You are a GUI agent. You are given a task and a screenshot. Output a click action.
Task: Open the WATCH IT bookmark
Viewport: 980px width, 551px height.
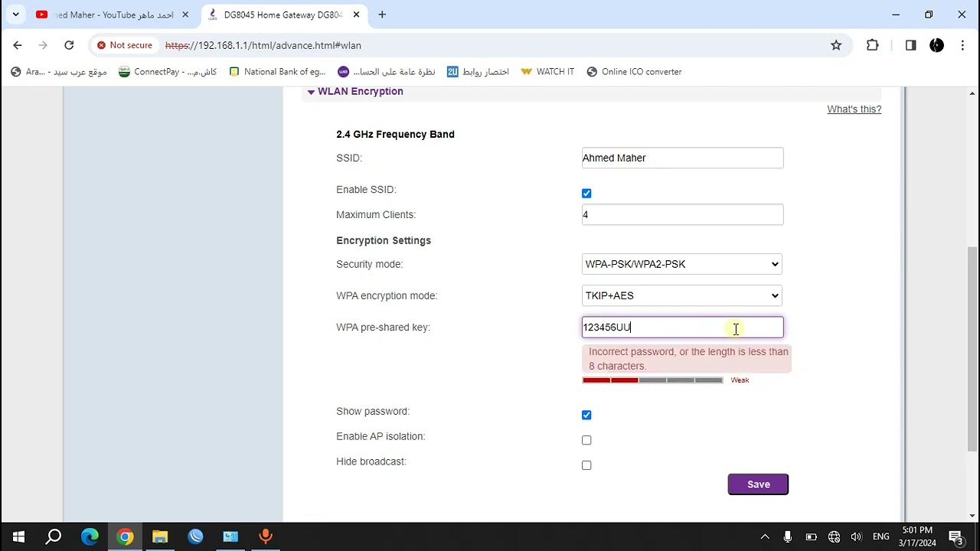(547, 72)
